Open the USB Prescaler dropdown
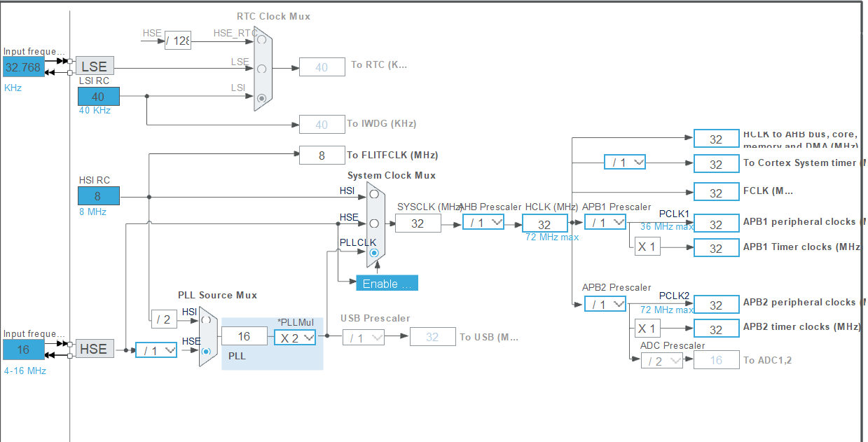The width and height of the screenshot is (868, 442). 364,337
